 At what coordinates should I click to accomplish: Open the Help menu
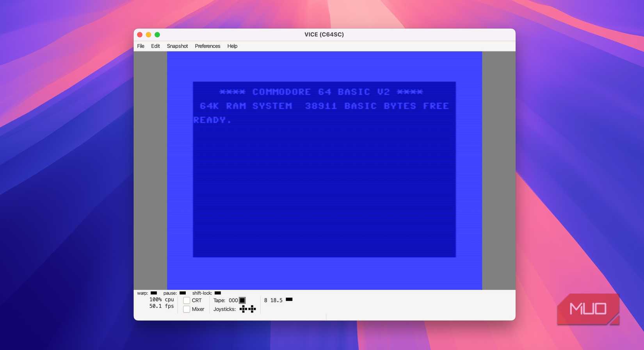point(232,46)
